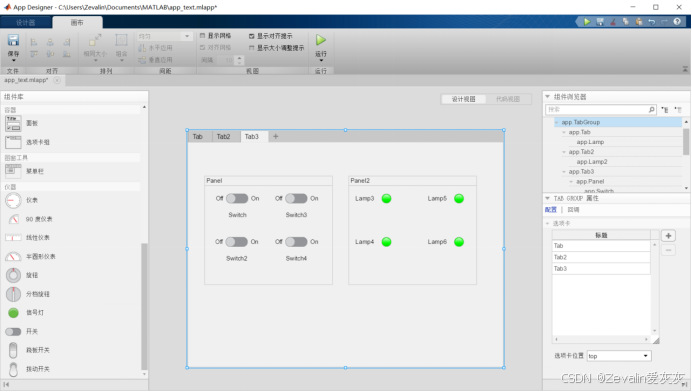This screenshot has height=392, width=692.
Task: Collapse the component browser (组件浏览器) panel
Action: (548, 97)
